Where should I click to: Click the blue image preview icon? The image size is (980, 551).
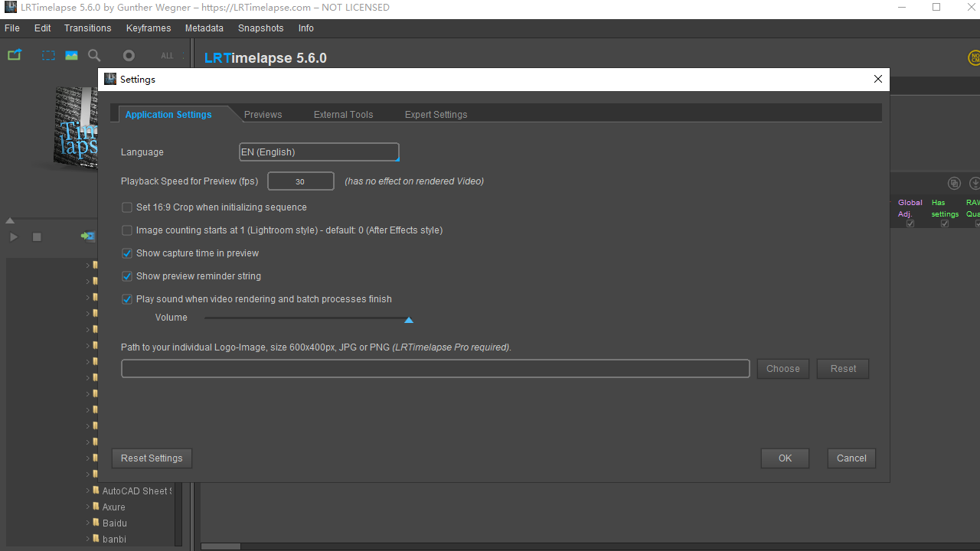pyautogui.click(x=71, y=55)
